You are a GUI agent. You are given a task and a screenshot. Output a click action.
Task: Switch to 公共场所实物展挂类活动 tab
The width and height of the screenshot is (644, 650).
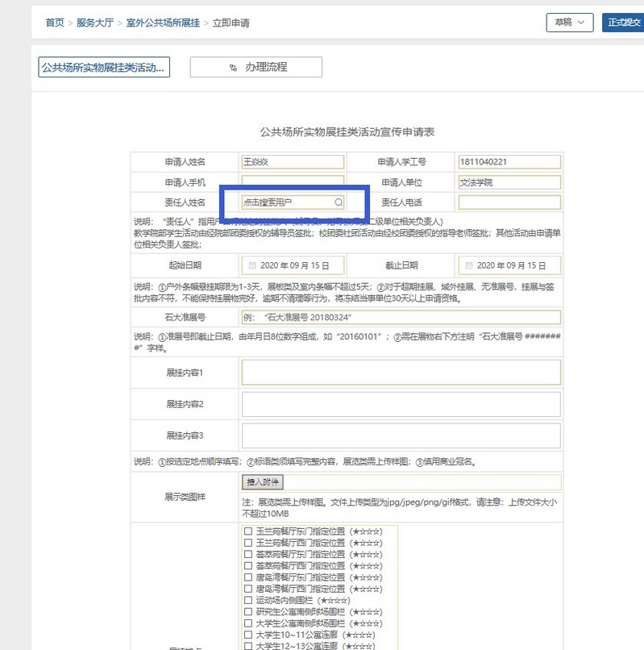tap(102, 67)
